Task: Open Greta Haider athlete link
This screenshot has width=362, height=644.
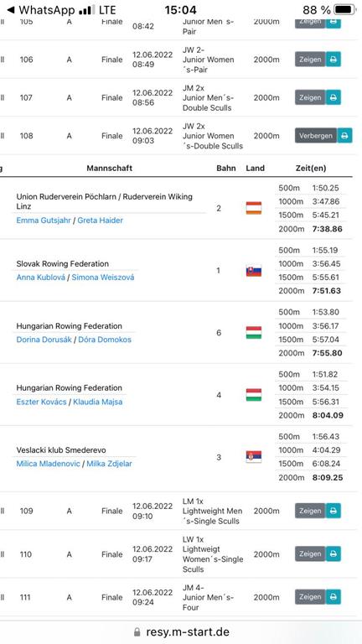Action: tap(101, 221)
